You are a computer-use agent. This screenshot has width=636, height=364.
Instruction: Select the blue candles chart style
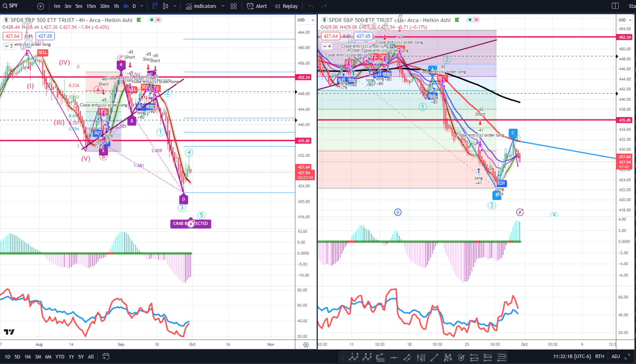(x=155, y=6)
